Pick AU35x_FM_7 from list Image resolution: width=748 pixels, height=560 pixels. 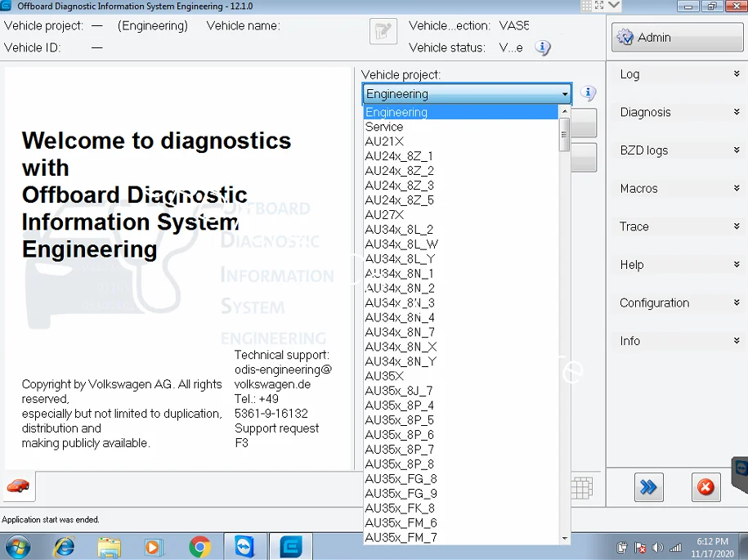[x=461, y=537]
